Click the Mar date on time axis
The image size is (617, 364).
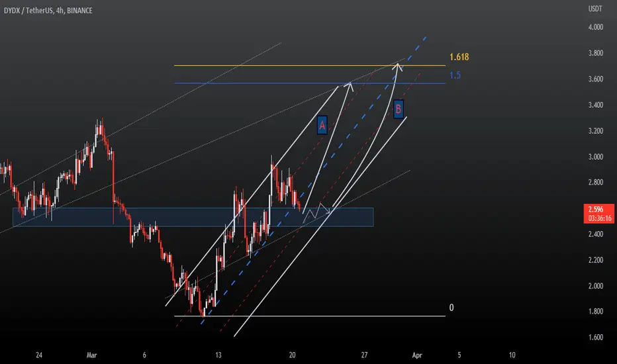91,355
